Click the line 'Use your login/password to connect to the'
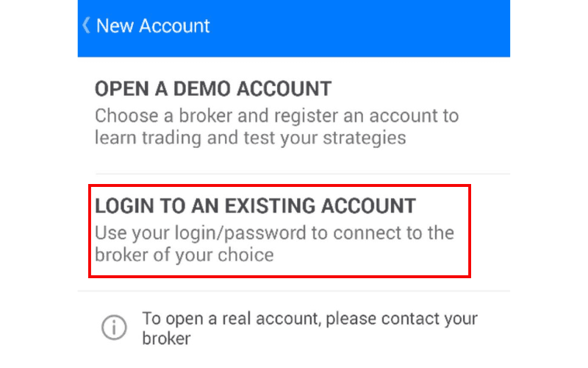Screen dimensions: 588x368 (x=274, y=233)
